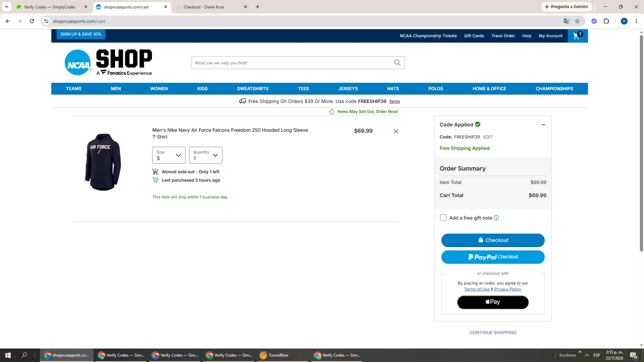Viewport: 644px width, 362px height.
Task: Click the blue Checkout button
Action: tap(493, 240)
